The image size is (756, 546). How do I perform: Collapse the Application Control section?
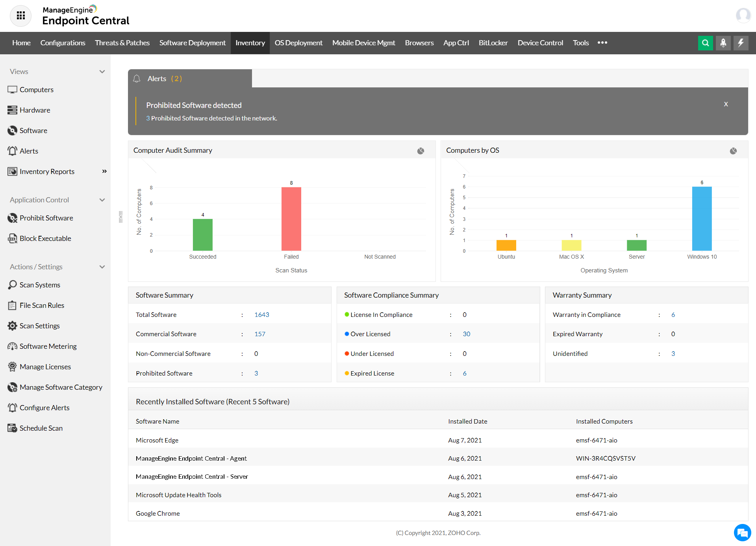click(102, 200)
